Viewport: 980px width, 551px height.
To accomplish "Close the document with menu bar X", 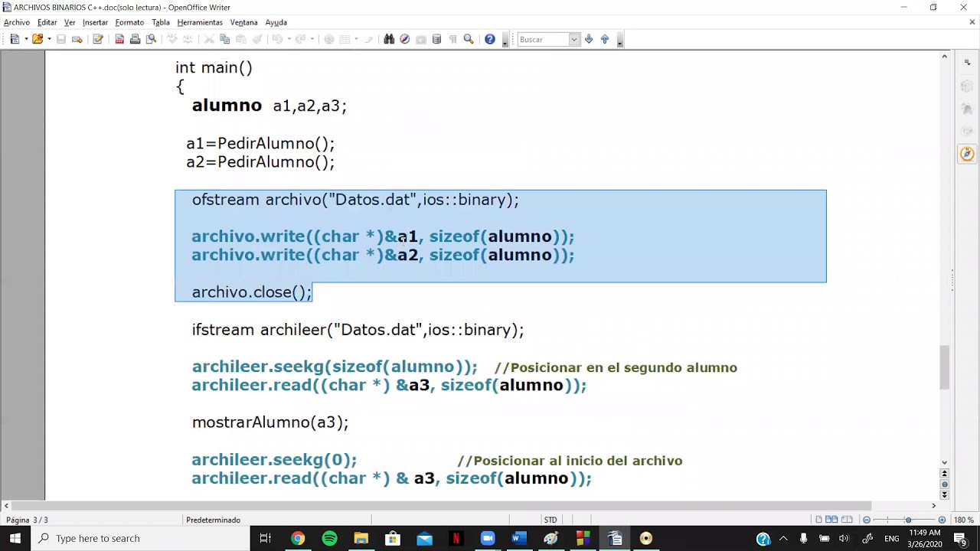I will click(x=972, y=22).
